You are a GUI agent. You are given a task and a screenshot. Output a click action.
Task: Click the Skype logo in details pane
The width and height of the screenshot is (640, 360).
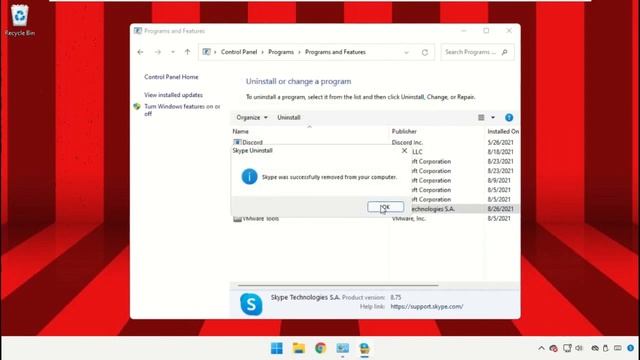click(x=251, y=304)
